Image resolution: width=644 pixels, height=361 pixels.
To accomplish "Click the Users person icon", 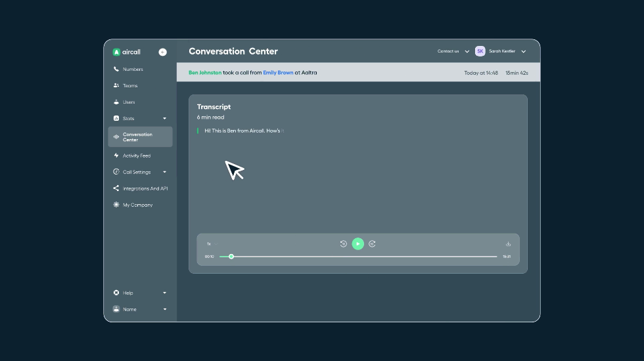I will [x=116, y=102].
